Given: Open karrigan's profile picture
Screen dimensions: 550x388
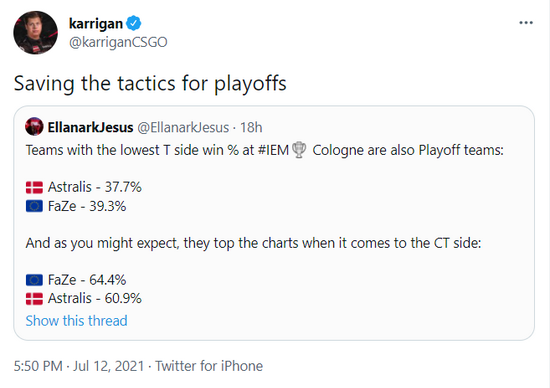Looking at the screenshot, I should click(35, 33).
